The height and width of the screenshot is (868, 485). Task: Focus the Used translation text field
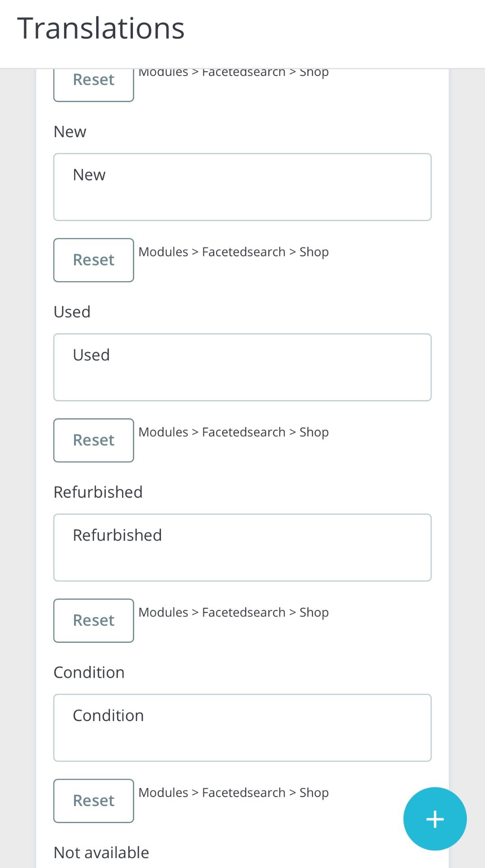tap(242, 367)
